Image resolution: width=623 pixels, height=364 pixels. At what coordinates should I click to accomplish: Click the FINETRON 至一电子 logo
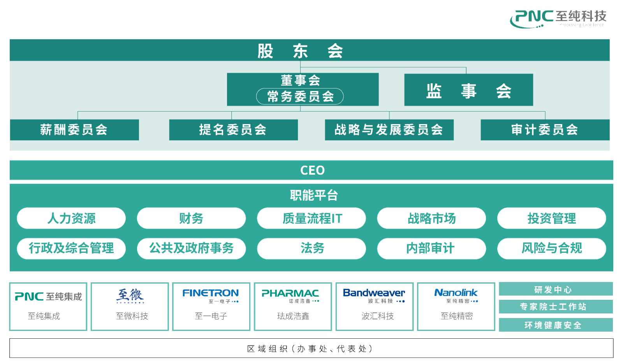coord(211,296)
